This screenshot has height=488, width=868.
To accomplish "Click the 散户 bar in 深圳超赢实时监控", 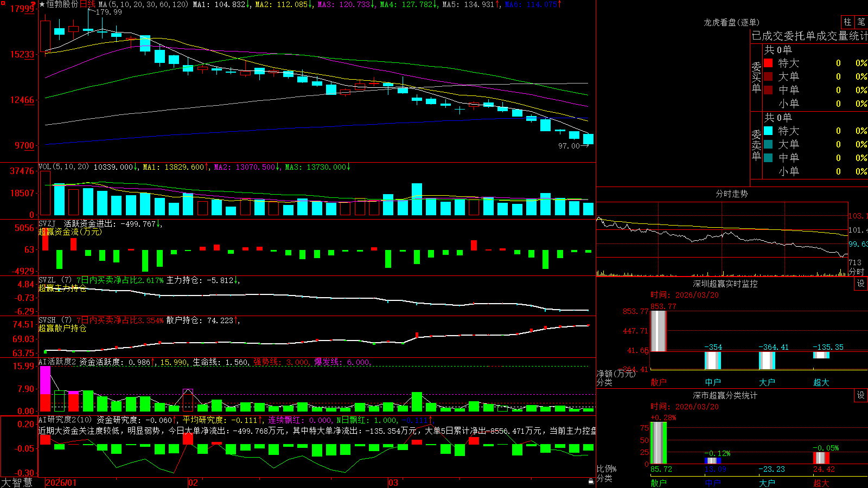I will pyautogui.click(x=659, y=331).
